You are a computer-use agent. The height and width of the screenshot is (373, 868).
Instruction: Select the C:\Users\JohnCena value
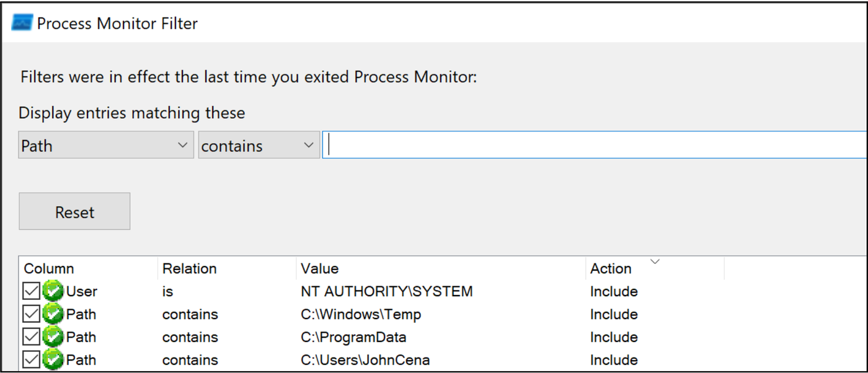coord(365,360)
